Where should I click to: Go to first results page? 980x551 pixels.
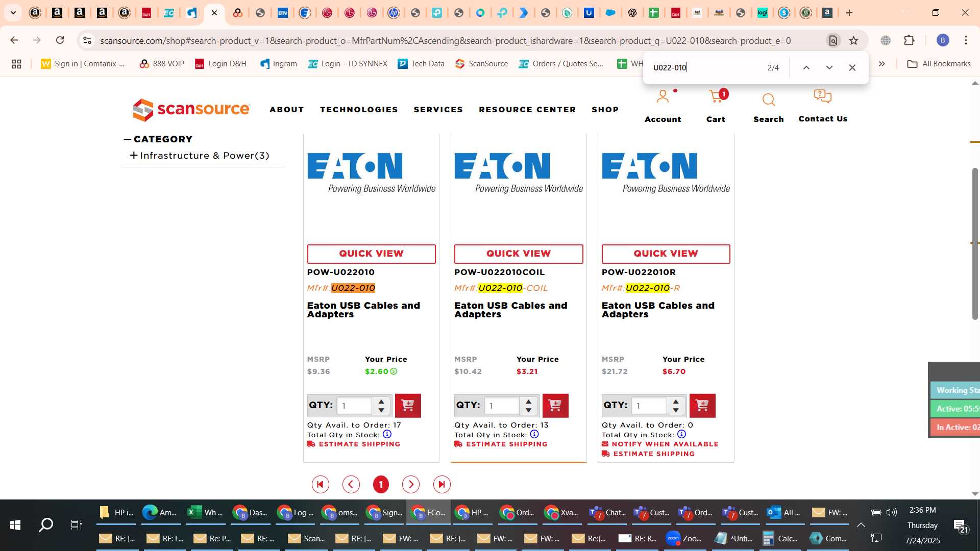click(x=320, y=484)
